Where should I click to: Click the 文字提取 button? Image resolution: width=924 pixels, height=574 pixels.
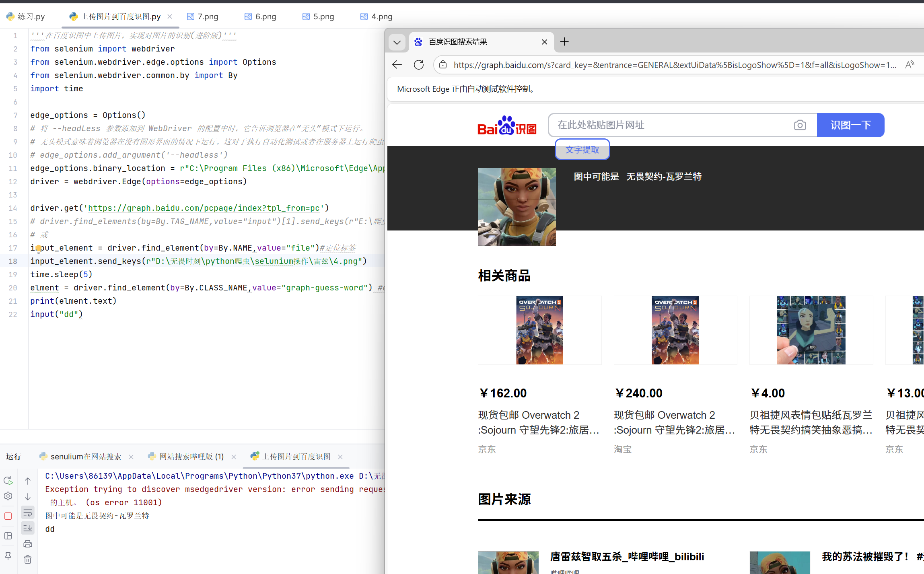[x=582, y=150]
